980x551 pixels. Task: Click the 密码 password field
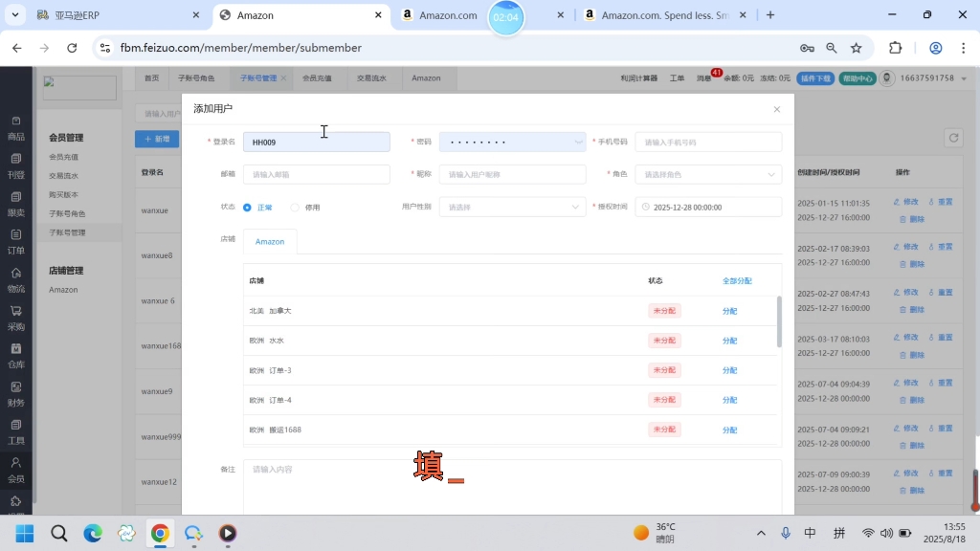pos(513,142)
